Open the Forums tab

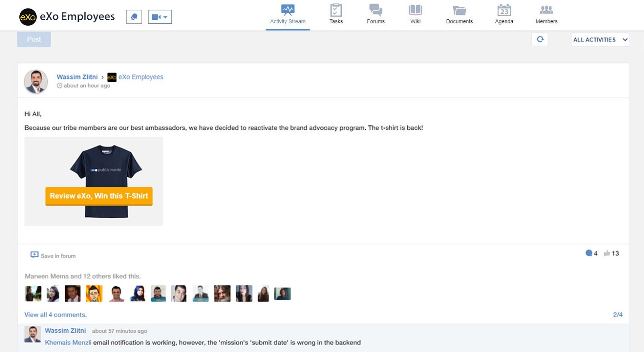[x=376, y=15]
